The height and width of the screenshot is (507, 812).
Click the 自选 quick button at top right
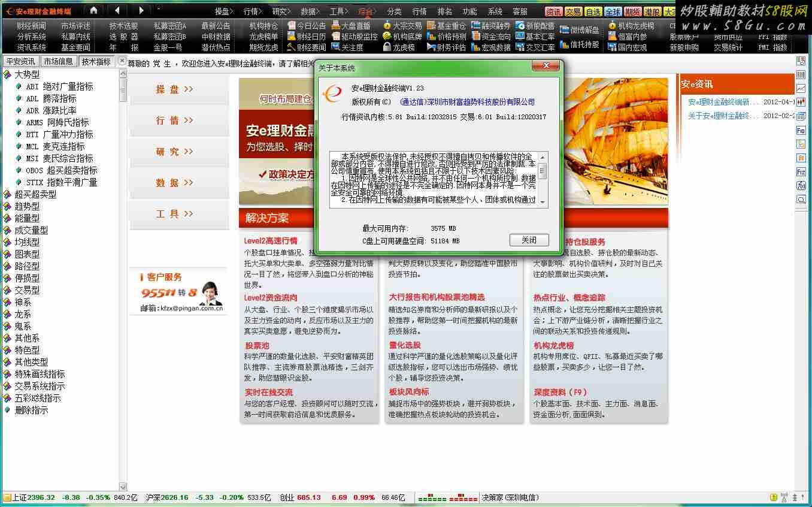click(x=593, y=11)
